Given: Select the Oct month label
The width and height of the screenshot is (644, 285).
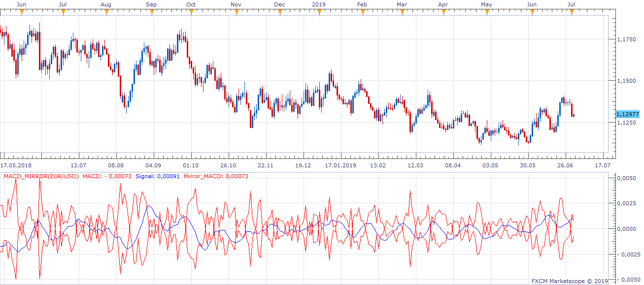Looking at the screenshot, I should pos(191,4).
